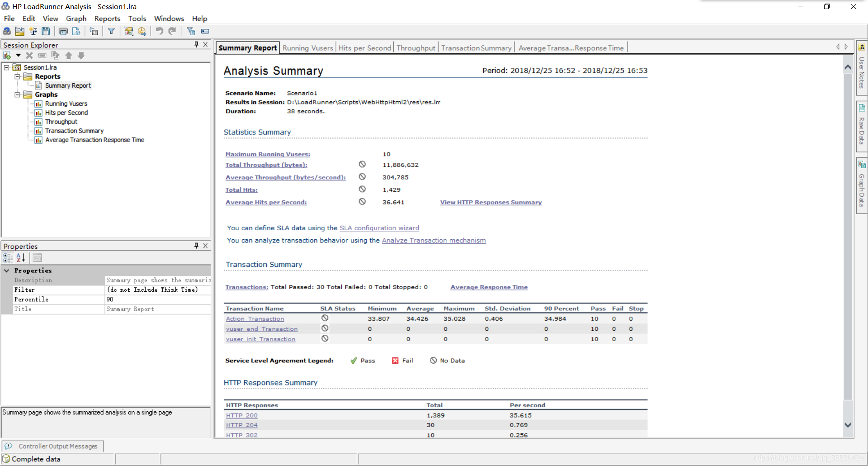868x466 pixels.
Task: Move item up with the up arrow icon
Action: [68, 56]
